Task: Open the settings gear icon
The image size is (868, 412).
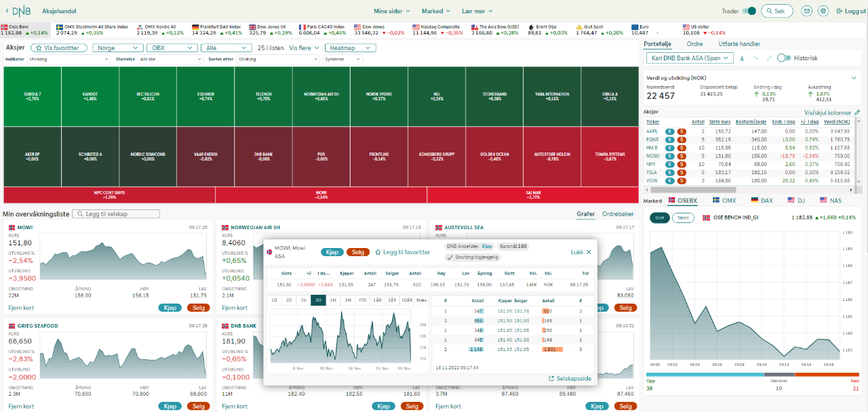Action: pyautogui.click(x=823, y=11)
